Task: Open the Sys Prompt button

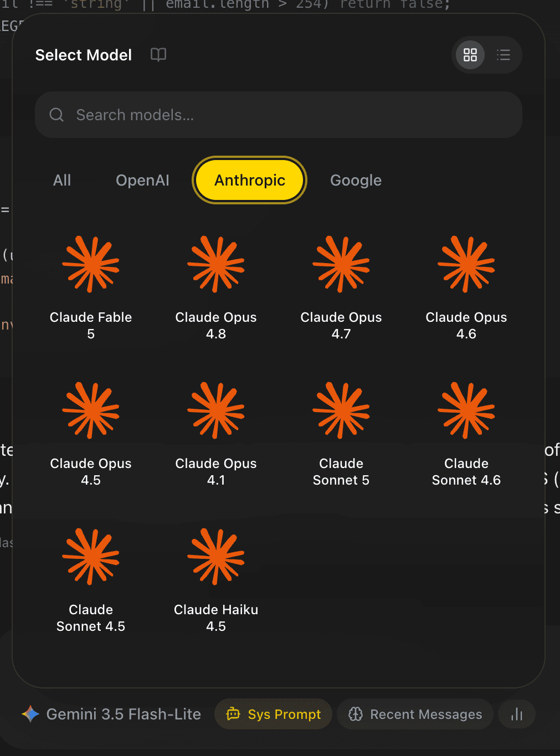Action: 273,714
